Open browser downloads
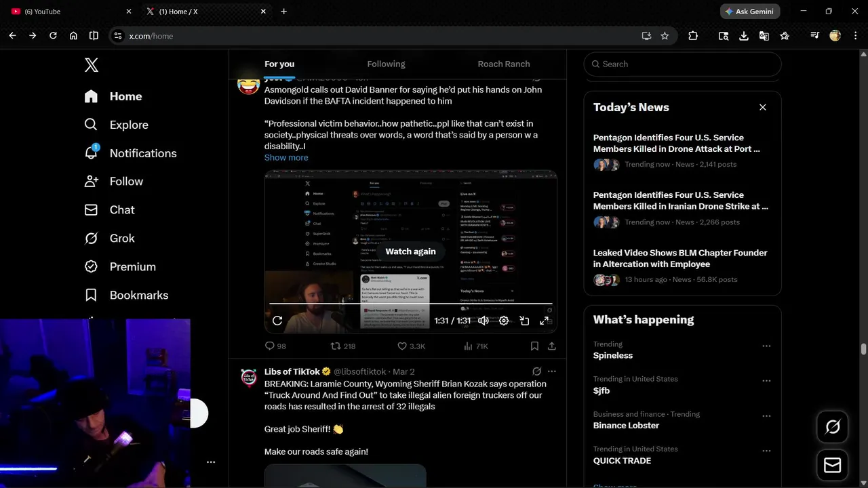This screenshot has width=868, height=488. 744,36
